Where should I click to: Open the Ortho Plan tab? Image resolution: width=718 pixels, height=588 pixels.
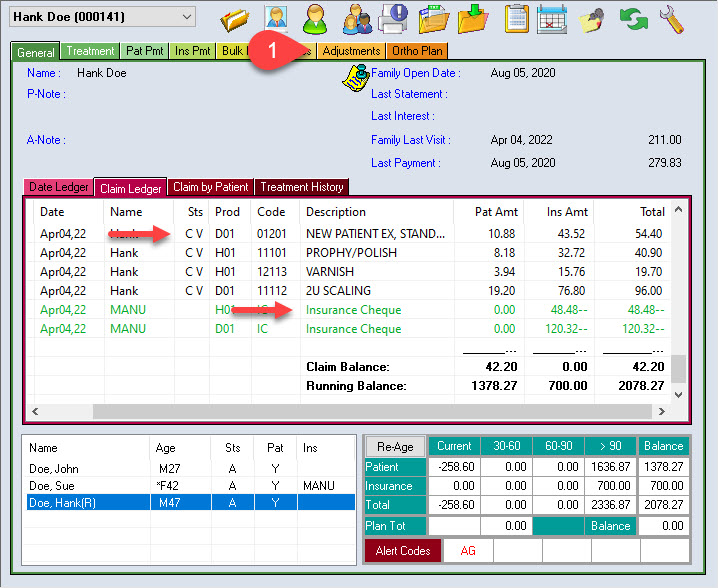tap(417, 51)
